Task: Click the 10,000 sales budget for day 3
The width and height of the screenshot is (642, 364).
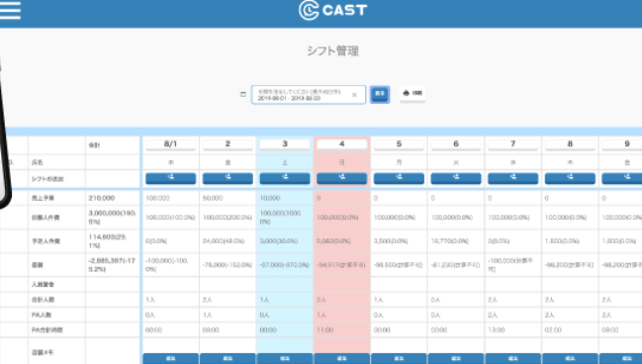Action: 270,198
